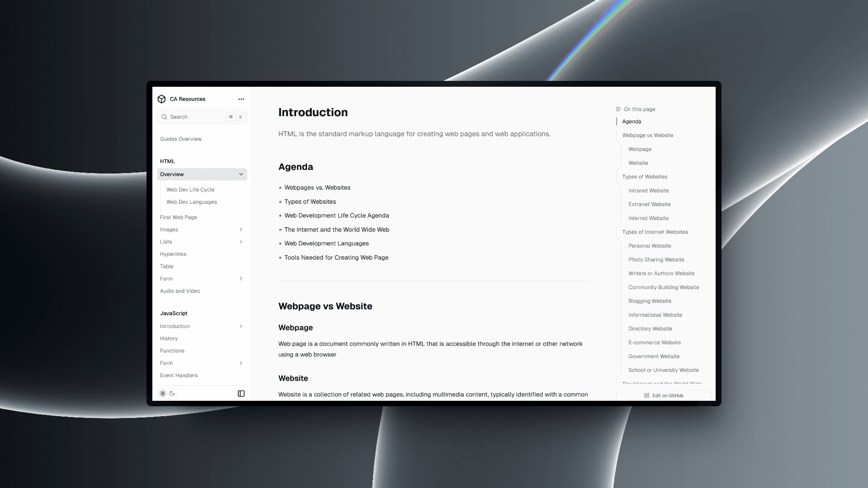The height and width of the screenshot is (488, 868).
Task: Navigate to First Web Page section
Action: 178,217
